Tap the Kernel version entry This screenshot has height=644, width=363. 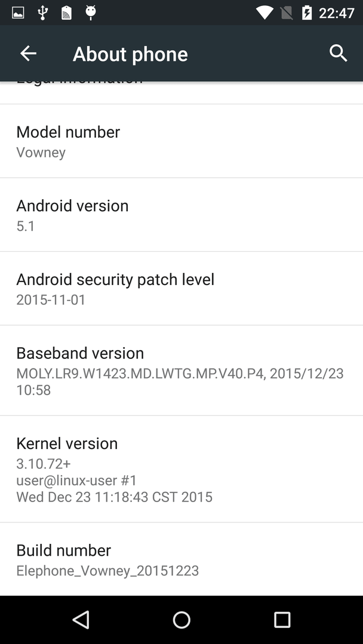181,469
